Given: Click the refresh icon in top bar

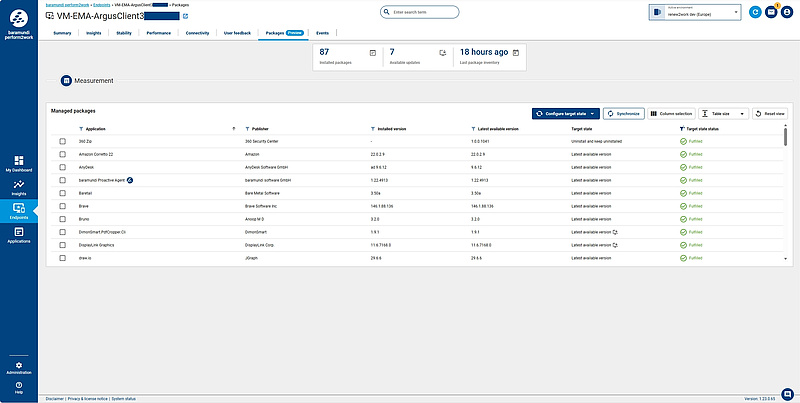Looking at the screenshot, I should [x=755, y=12].
